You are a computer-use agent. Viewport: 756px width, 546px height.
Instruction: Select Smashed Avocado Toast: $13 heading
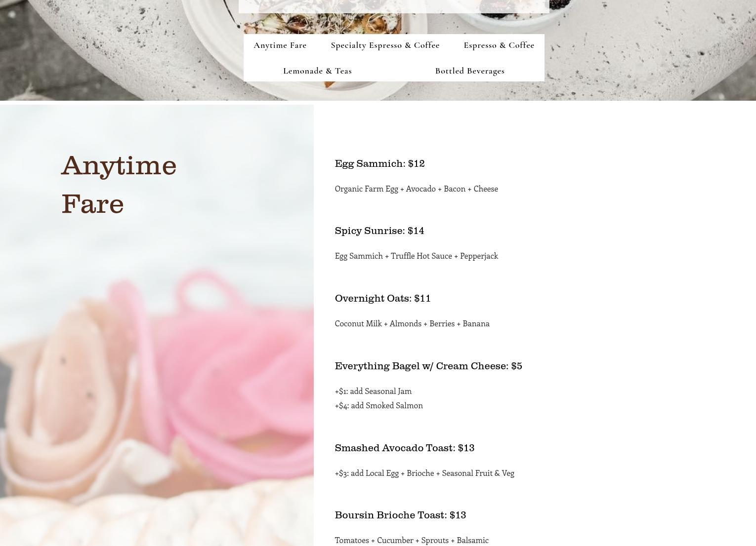click(x=404, y=448)
